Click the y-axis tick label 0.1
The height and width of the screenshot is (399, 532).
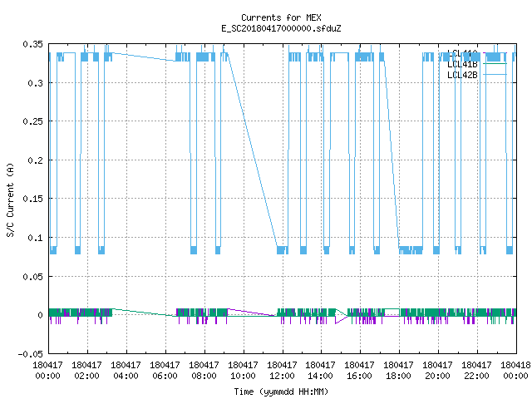point(35,238)
